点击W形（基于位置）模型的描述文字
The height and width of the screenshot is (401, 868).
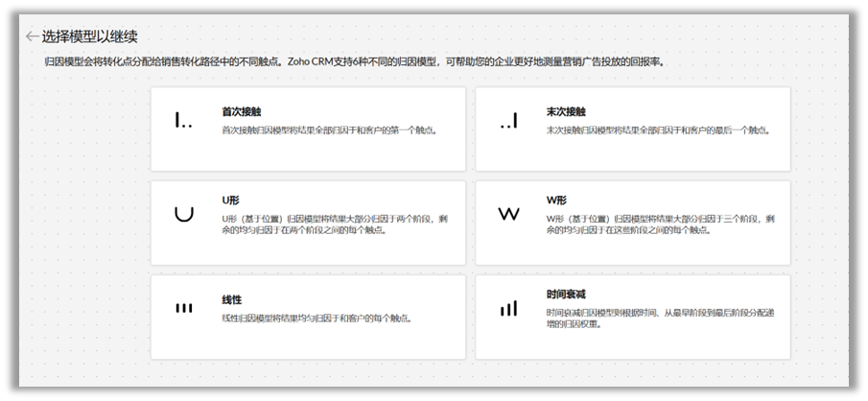(660, 224)
